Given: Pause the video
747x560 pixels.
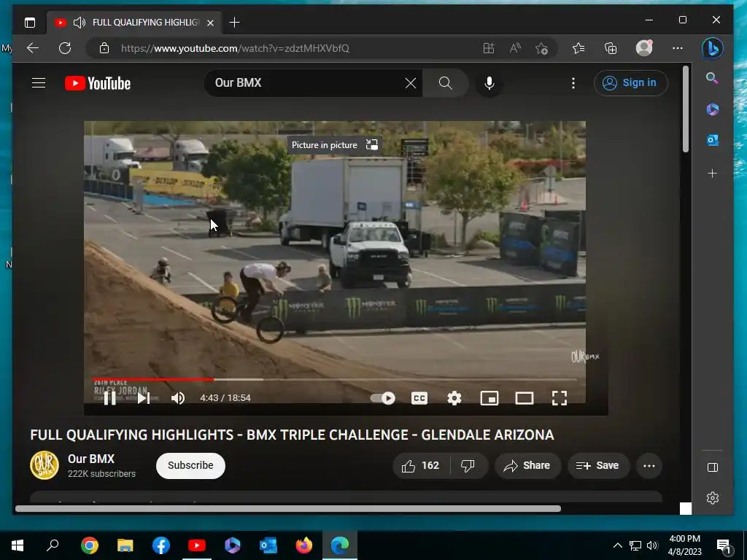Looking at the screenshot, I should pyautogui.click(x=110, y=397).
